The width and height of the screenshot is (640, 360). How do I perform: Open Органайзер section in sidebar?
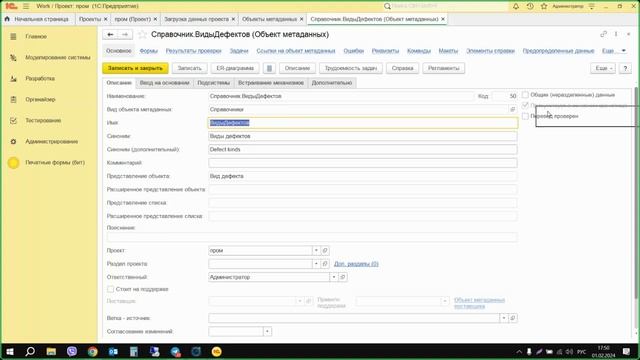click(40, 100)
